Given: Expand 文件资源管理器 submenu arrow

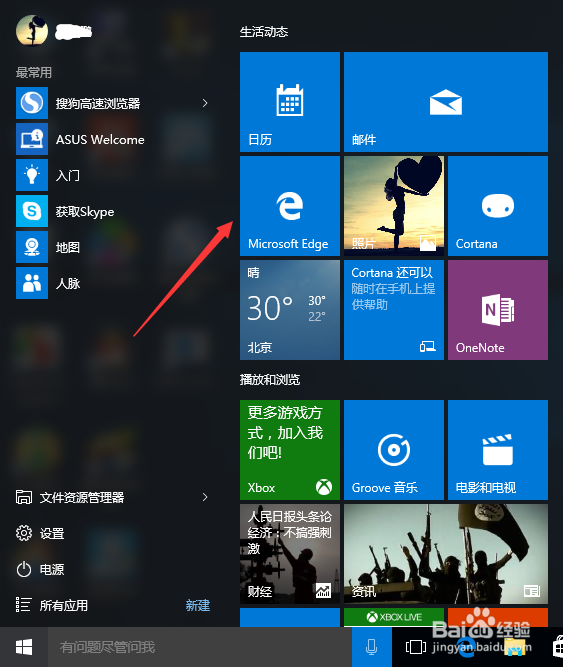Looking at the screenshot, I should pos(205,497).
